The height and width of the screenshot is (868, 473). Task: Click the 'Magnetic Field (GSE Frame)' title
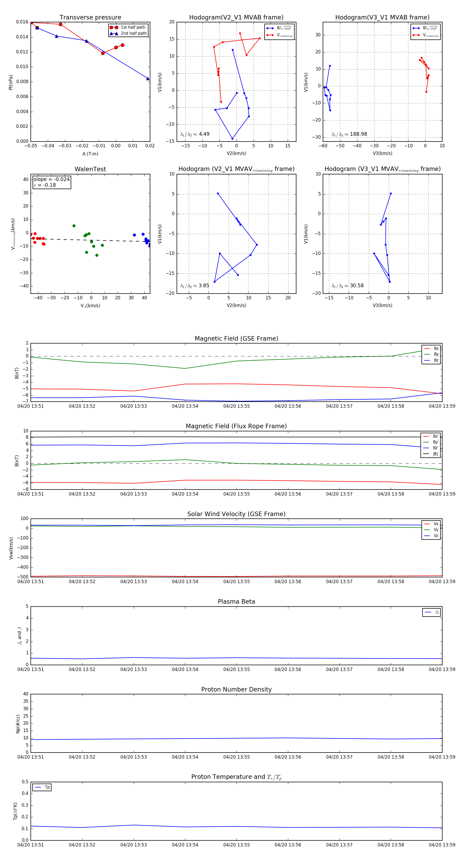pos(236,339)
